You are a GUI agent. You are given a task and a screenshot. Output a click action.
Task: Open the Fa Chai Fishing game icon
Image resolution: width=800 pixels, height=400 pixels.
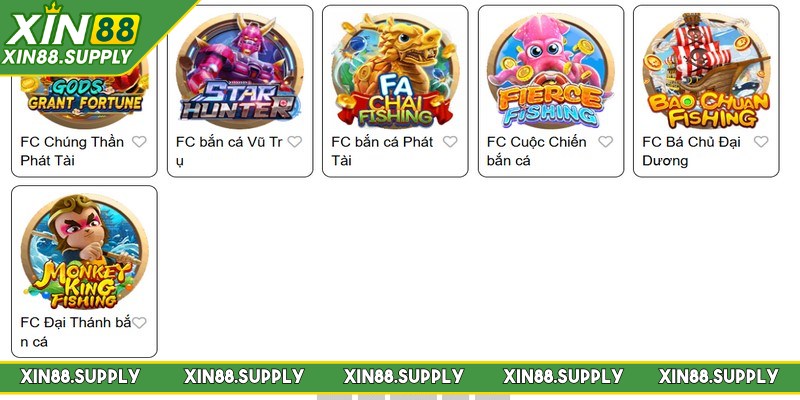pyautogui.click(x=395, y=71)
